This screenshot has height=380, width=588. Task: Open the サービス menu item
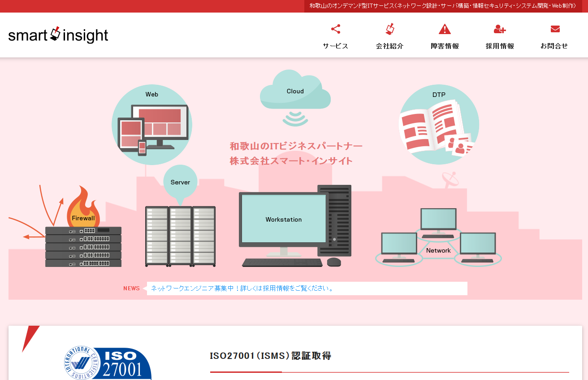336,46
